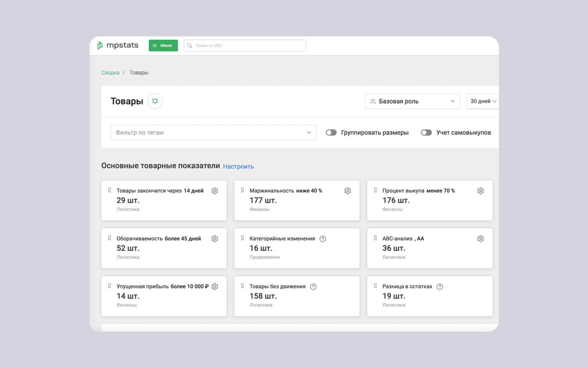Click help icon next to Товары без движения
Viewport: 588px width, 368px height.
click(313, 287)
